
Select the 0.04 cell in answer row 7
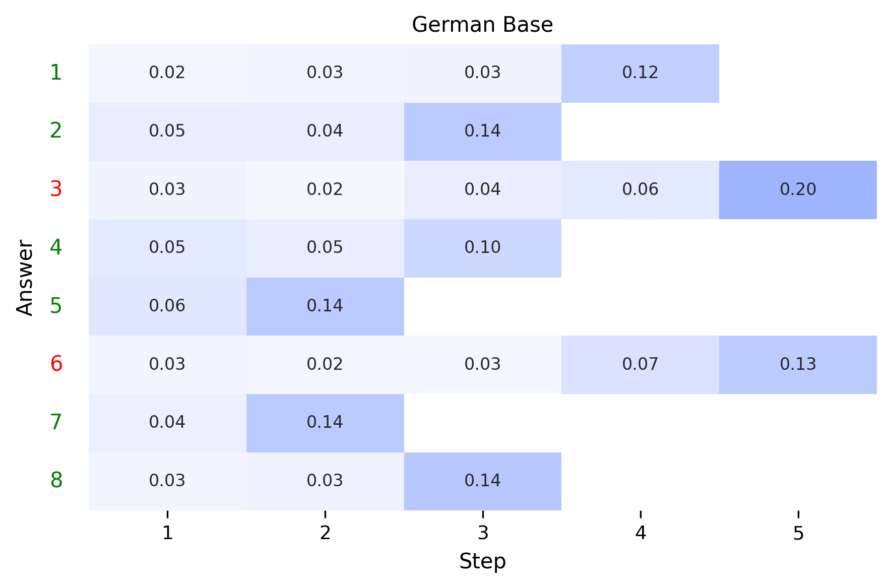pos(167,422)
